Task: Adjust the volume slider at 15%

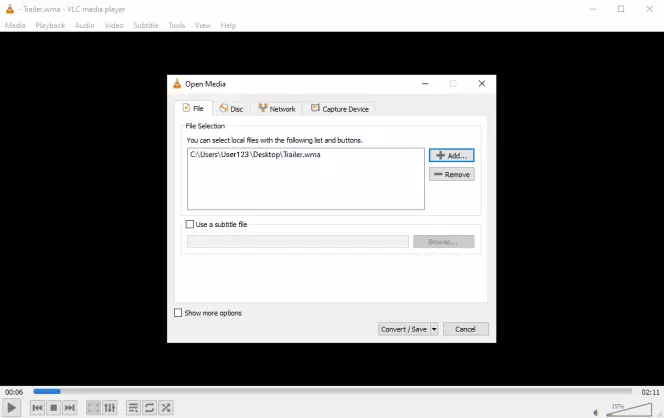Action: 630,410
